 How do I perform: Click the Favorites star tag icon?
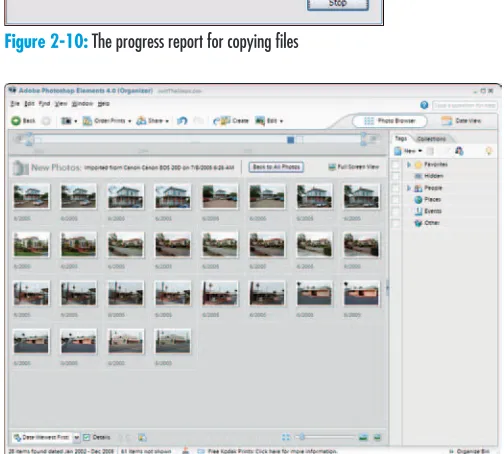[418, 165]
